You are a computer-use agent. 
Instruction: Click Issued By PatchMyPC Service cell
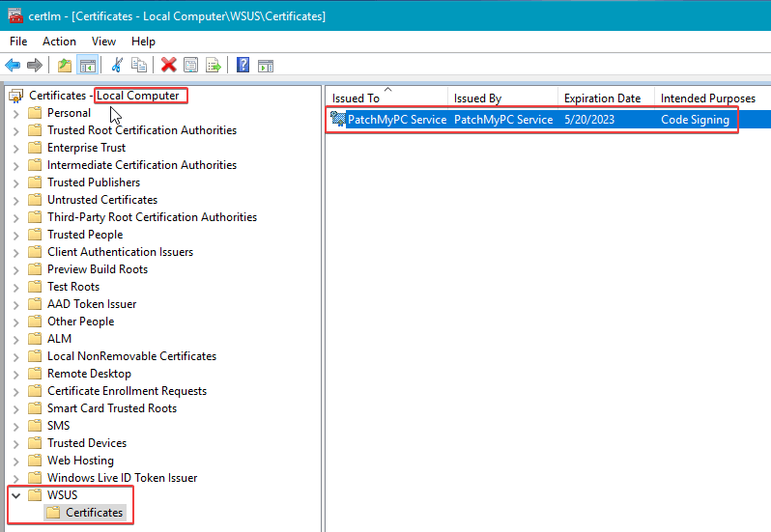[503, 120]
